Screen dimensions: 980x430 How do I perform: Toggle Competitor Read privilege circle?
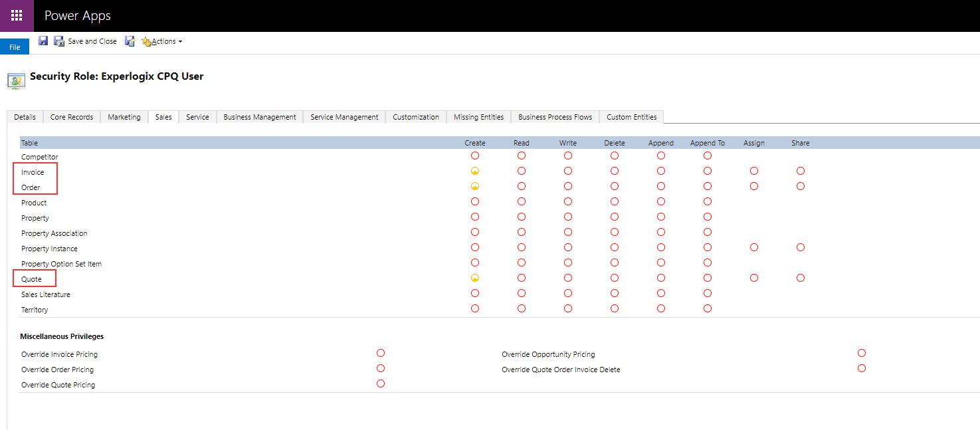tap(522, 156)
